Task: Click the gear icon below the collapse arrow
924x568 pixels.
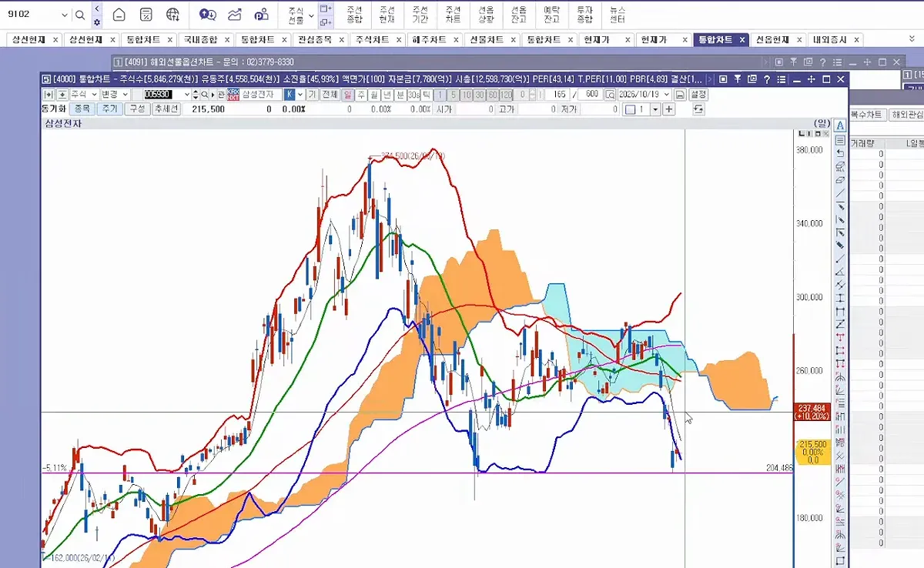Action: 97,22
